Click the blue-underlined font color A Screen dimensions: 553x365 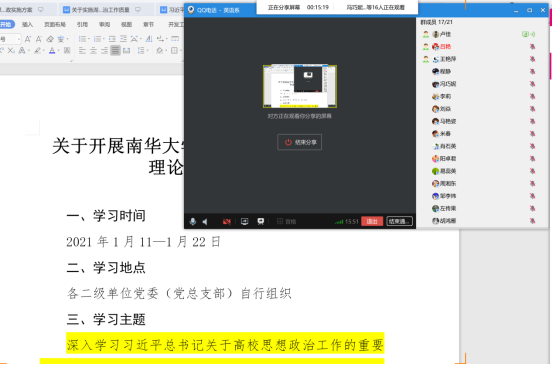(52, 51)
